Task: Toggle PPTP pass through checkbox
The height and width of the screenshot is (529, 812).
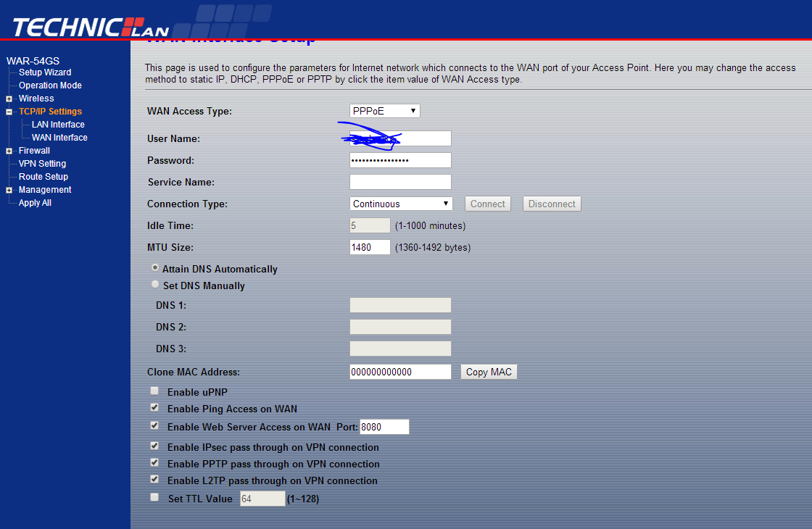Action: point(154,462)
